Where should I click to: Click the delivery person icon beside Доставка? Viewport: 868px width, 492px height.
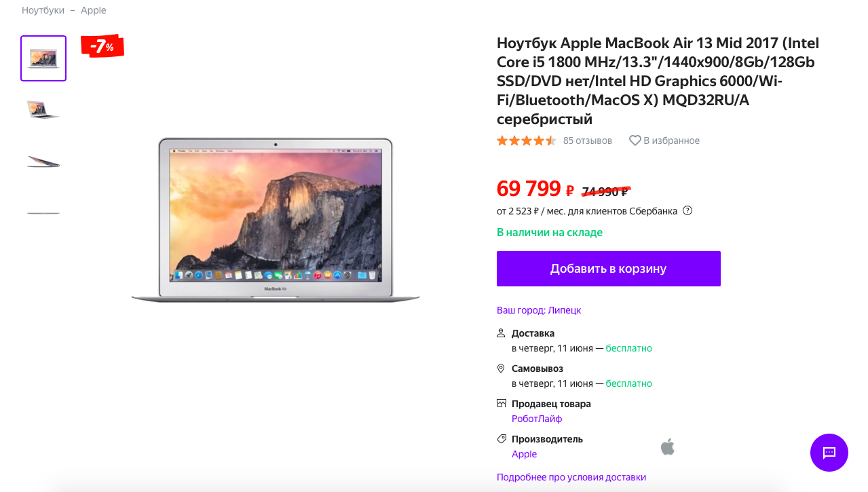(x=501, y=333)
